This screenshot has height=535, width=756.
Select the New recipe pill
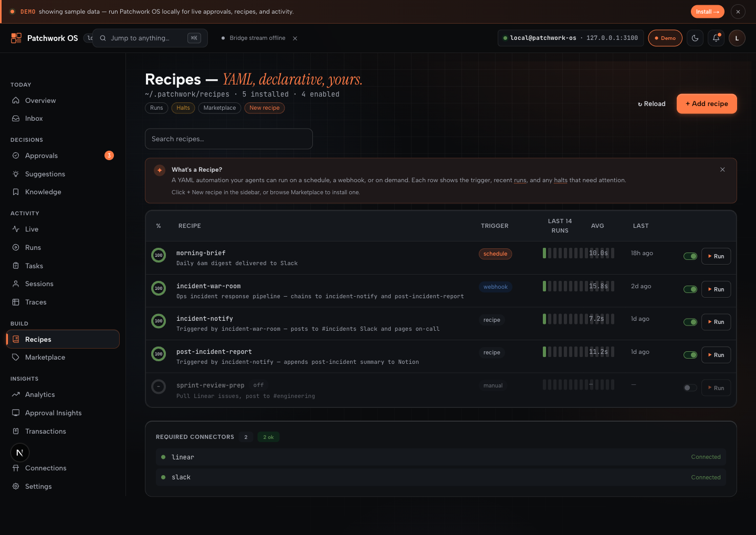[265, 108]
